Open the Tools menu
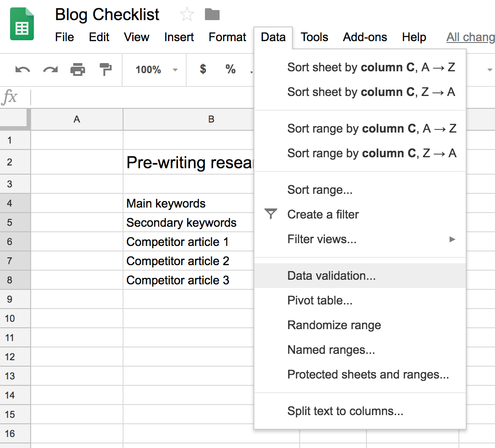Screen dimensions: 495x448 pos(314,37)
